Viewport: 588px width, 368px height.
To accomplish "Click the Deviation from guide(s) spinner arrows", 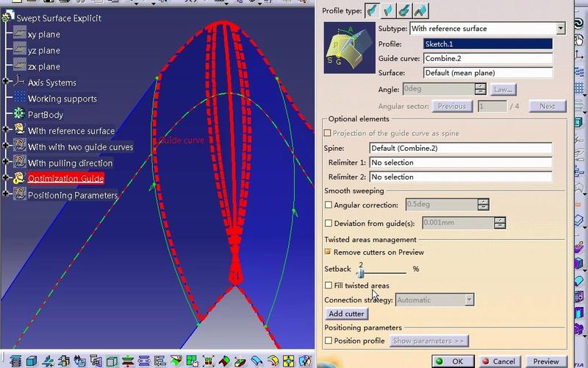I will tap(500, 223).
